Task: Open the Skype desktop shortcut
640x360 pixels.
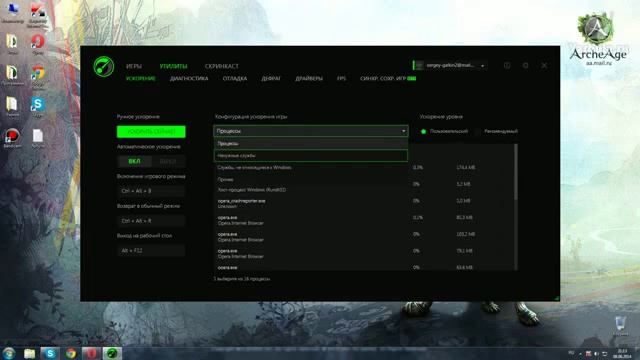Action: pos(38,107)
